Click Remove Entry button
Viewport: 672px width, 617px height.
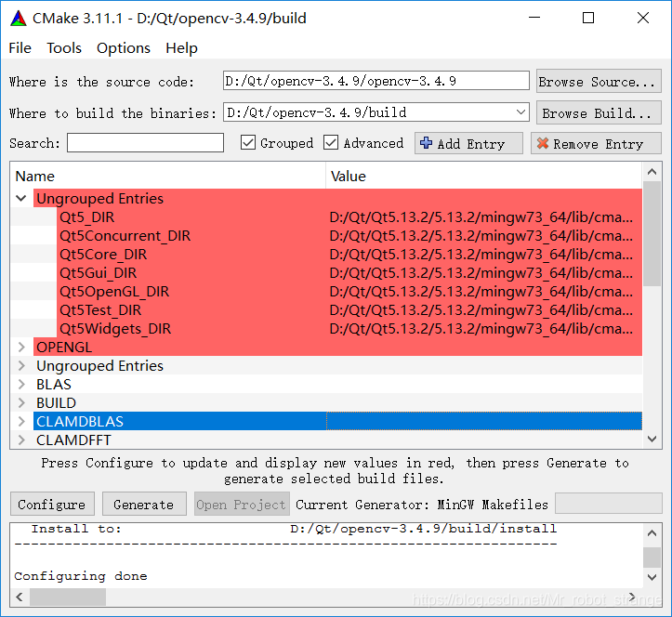596,143
